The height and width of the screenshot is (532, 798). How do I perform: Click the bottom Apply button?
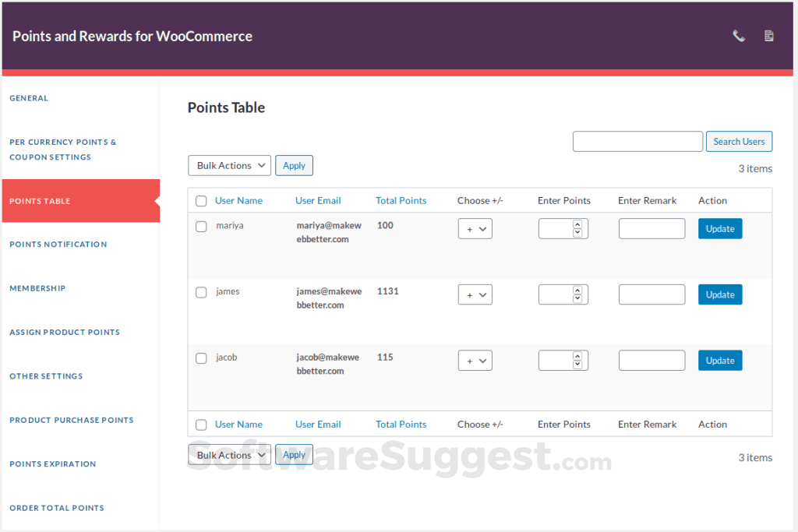[294, 455]
